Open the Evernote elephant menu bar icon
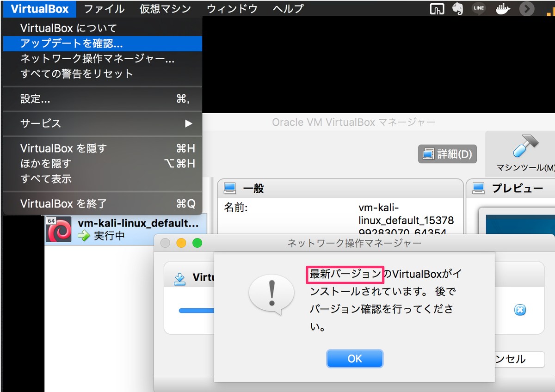 pyautogui.click(x=458, y=8)
